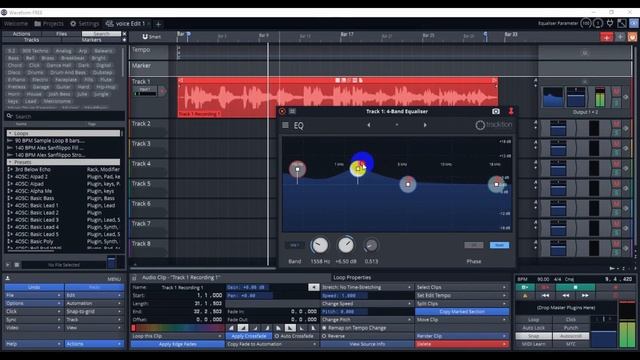Image resolution: width=640 pixels, height=360 pixels.
Task: Click the Undo button
Action: point(34,287)
